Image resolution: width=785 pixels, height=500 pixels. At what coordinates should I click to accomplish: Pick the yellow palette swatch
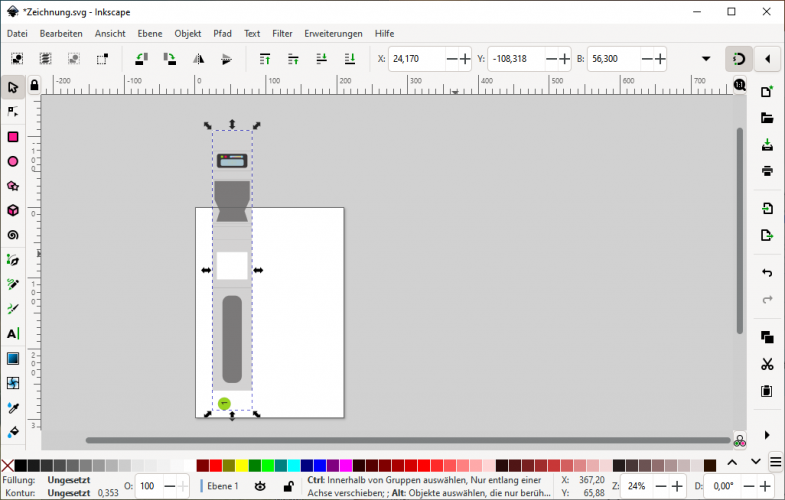(x=242, y=465)
